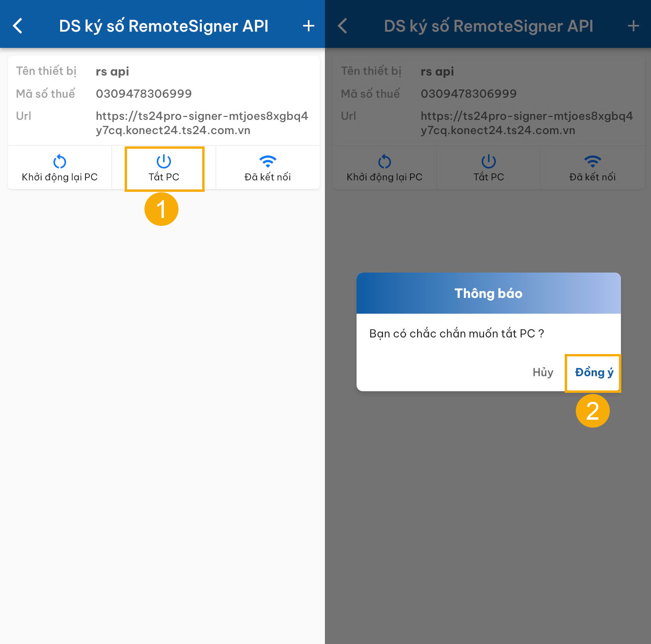The width and height of the screenshot is (651, 644).
Task: Click Hủy in the Thông báo dialog
Action: [543, 373]
